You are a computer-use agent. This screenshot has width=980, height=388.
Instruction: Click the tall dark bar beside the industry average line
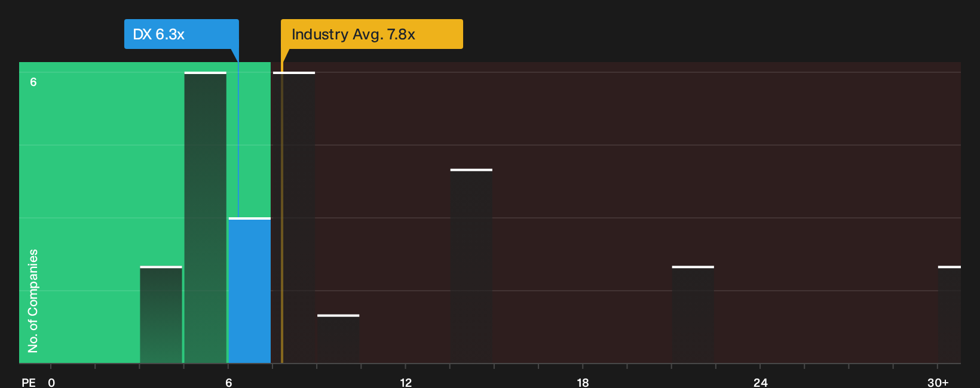(294, 217)
